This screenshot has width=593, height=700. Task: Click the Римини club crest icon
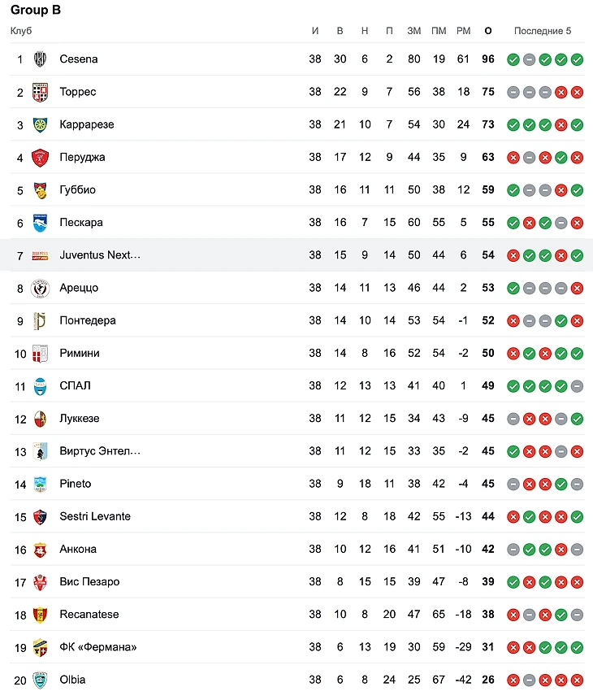(x=40, y=354)
